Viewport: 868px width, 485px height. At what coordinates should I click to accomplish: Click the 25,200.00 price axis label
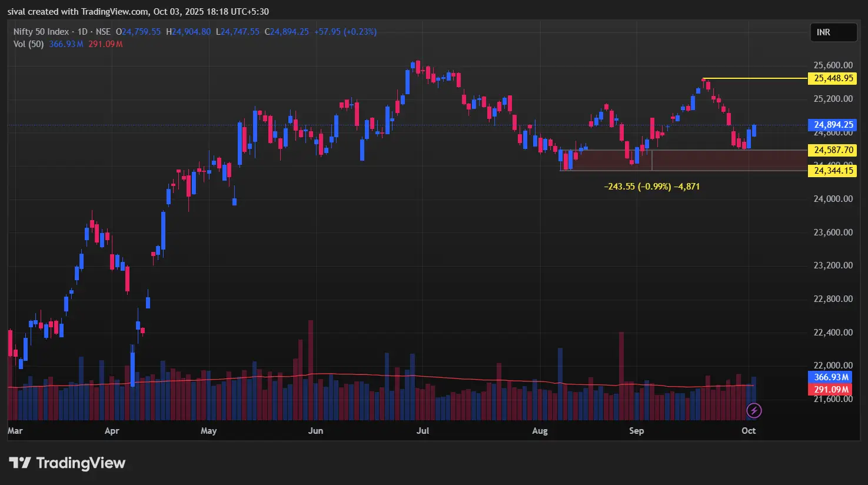[x=833, y=99]
